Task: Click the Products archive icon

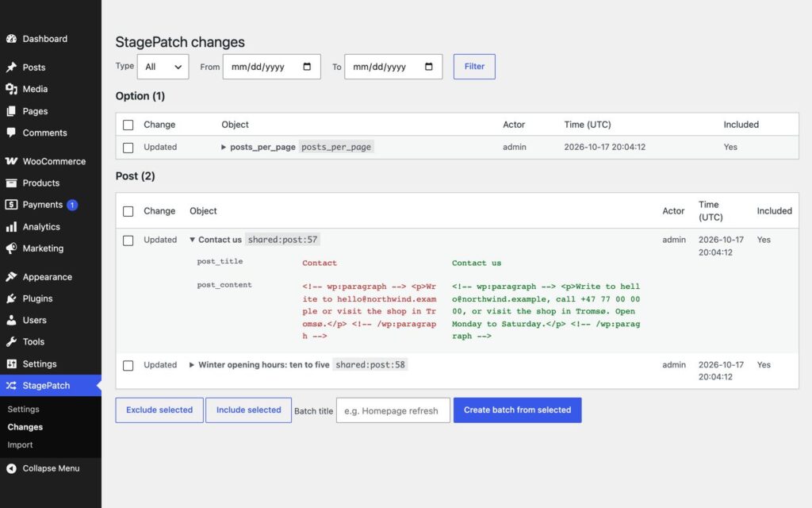Action: pyautogui.click(x=11, y=183)
